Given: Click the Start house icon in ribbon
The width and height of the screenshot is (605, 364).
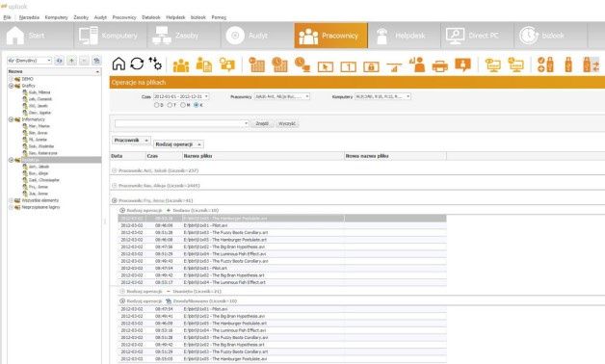Looking at the screenshot, I should (x=15, y=36).
